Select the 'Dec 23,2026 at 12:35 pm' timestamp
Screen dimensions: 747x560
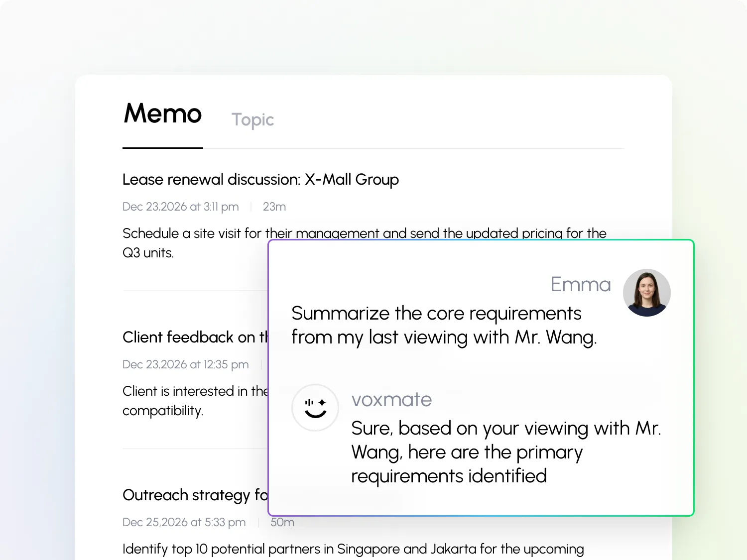click(186, 364)
